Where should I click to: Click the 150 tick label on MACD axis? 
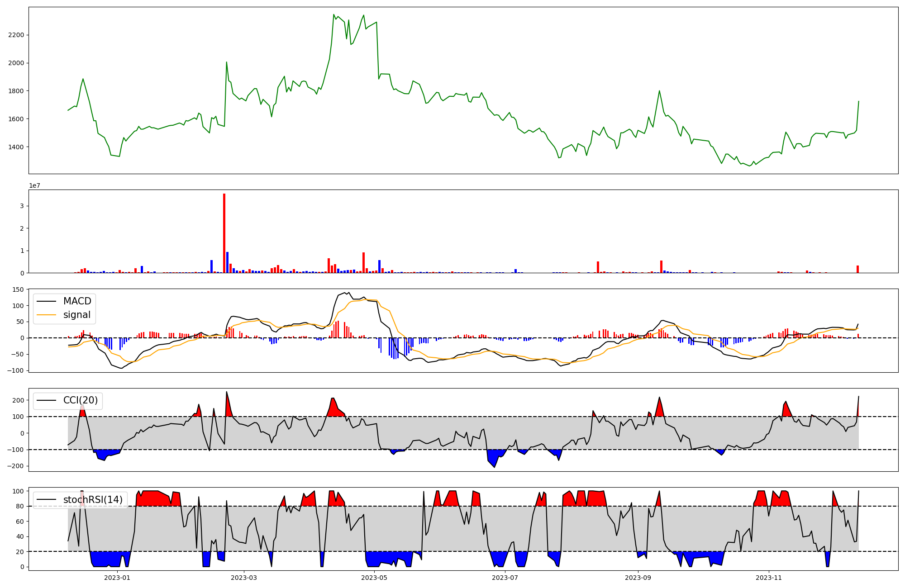(x=18, y=289)
